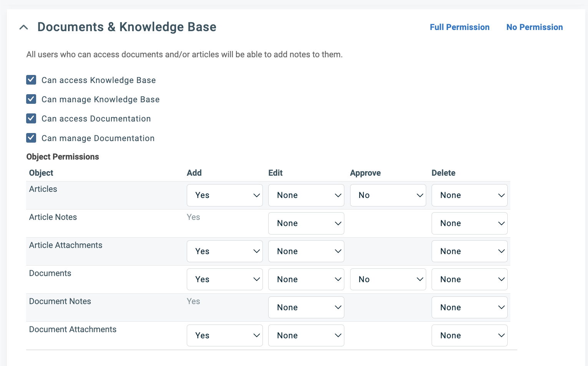
Task: Open the Delete dropdown for Articles
Action: tap(469, 195)
